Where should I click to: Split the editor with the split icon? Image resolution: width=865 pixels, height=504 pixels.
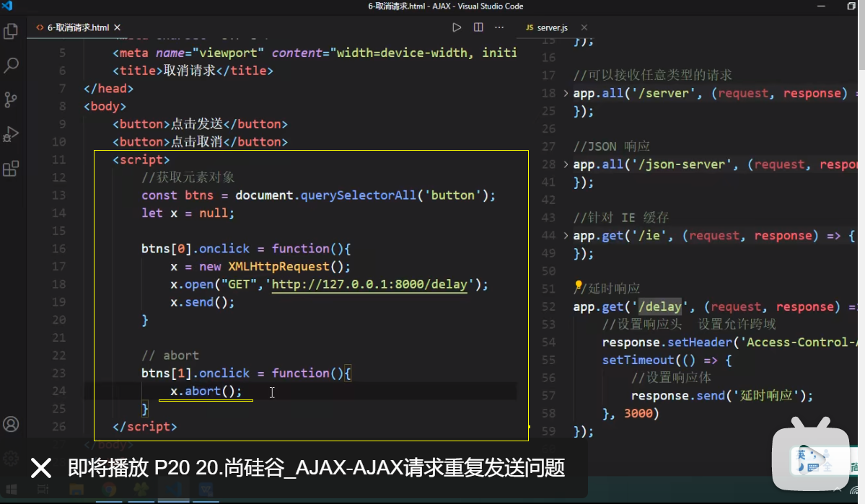478,27
